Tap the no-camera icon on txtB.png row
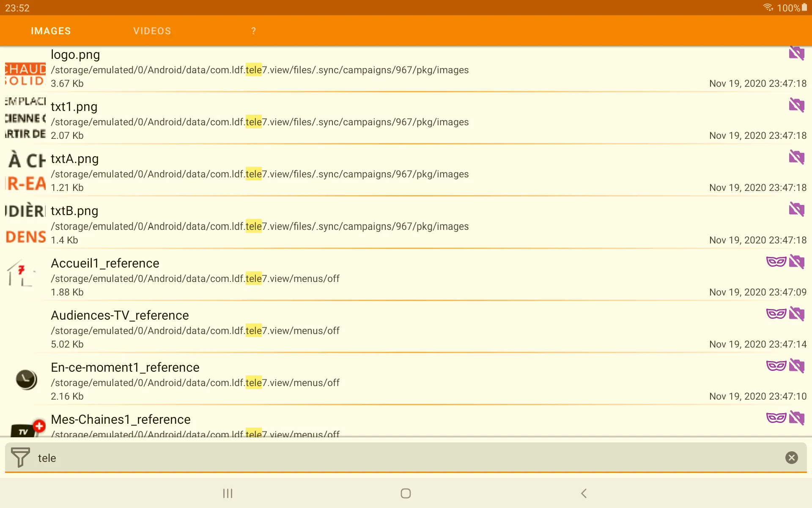The image size is (812, 508). click(796, 209)
